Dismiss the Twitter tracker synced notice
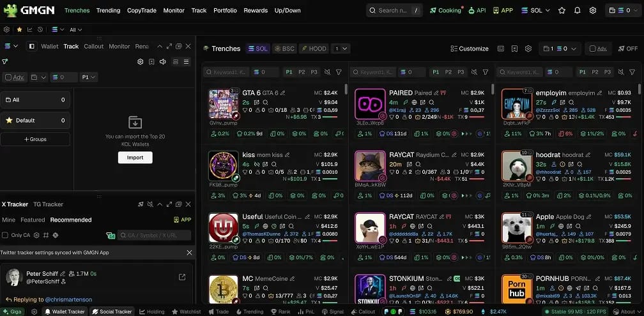This screenshot has width=644, height=316. point(189,252)
